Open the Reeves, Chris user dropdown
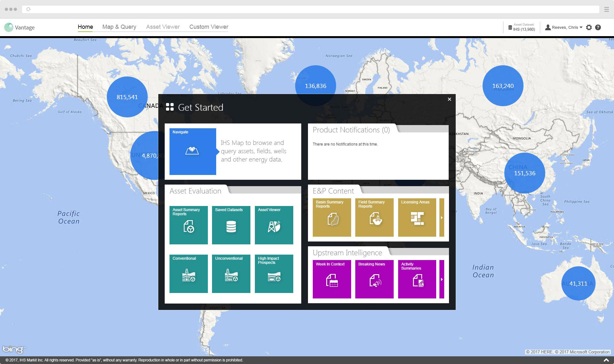This screenshot has width=614, height=364. (564, 28)
